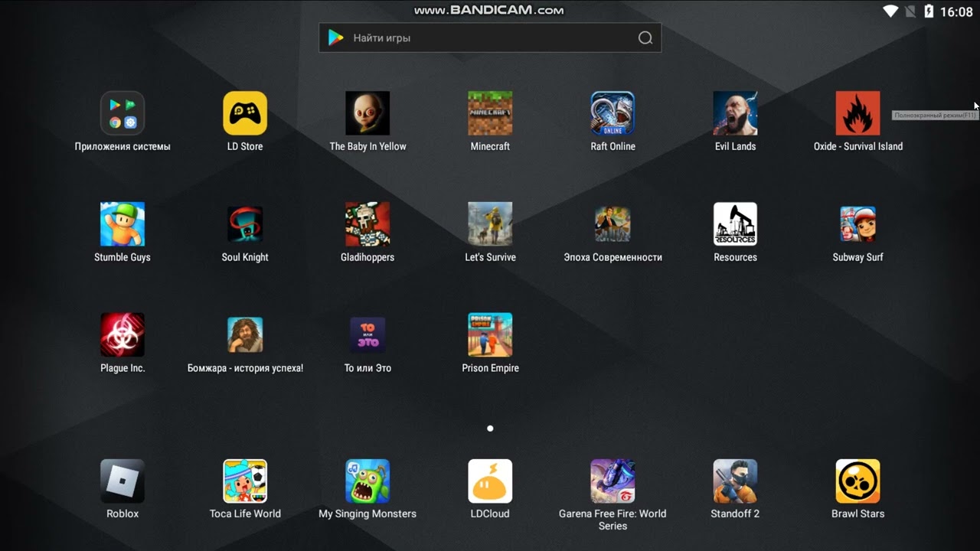Open Toca Life World
The width and height of the screenshot is (980, 551).
pos(245,481)
